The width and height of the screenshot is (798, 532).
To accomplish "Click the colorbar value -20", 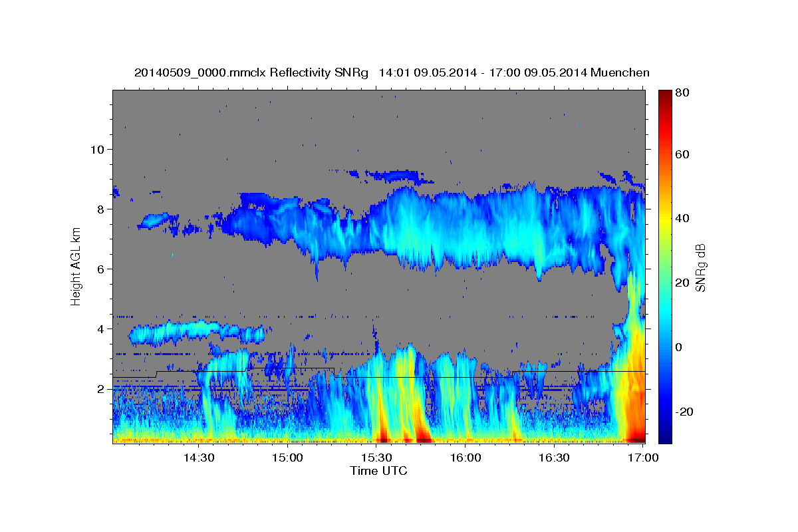I will point(686,412).
